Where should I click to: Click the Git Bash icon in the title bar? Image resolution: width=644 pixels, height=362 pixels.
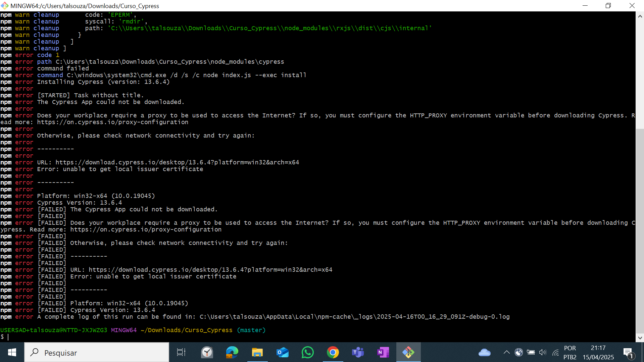(x=5, y=6)
